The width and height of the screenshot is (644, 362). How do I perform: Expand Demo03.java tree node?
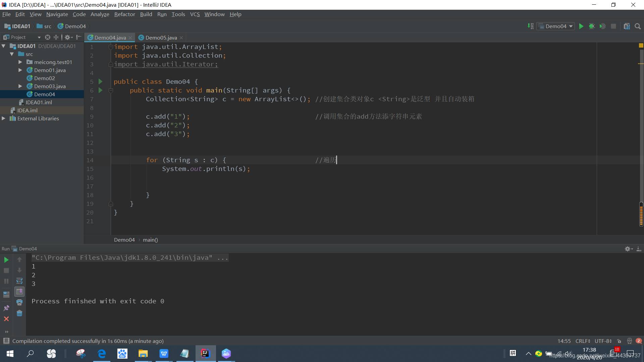click(x=20, y=86)
